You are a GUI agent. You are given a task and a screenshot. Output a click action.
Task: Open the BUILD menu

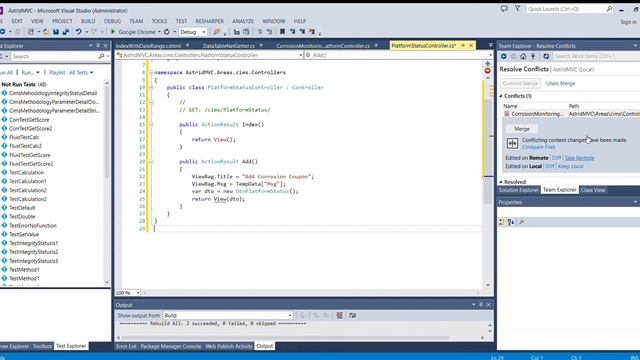point(88,21)
